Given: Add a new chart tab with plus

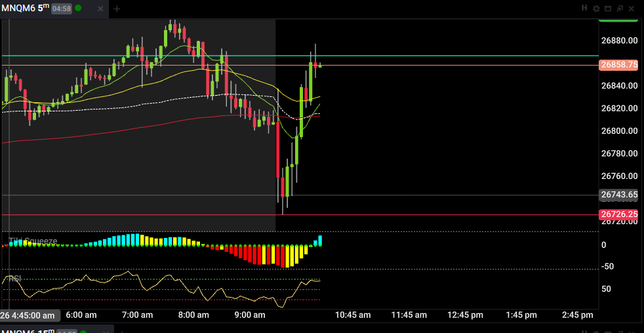Looking at the screenshot, I should pos(117,9).
